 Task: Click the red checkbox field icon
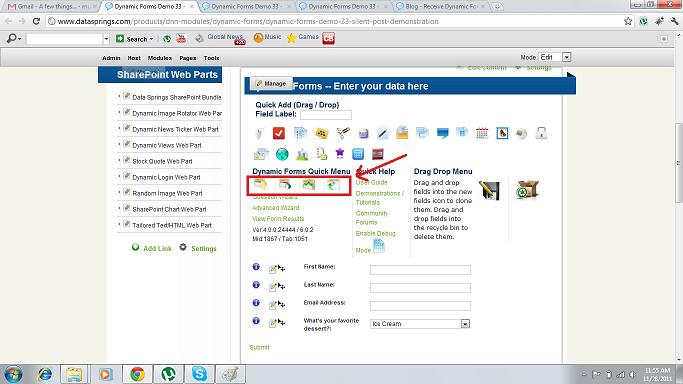pos(279,133)
